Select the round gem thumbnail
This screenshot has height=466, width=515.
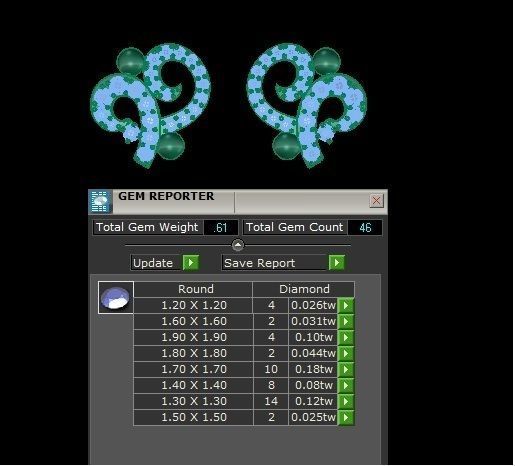(x=116, y=298)
